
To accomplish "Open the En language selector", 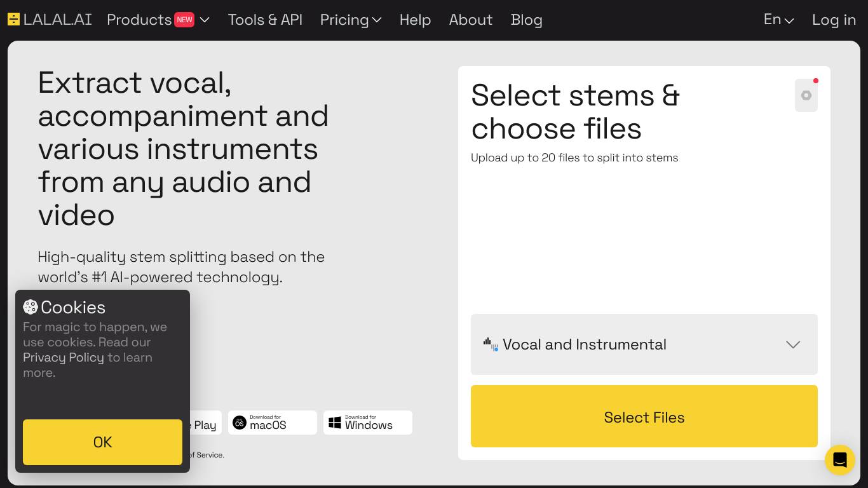I will click(778, 20).
